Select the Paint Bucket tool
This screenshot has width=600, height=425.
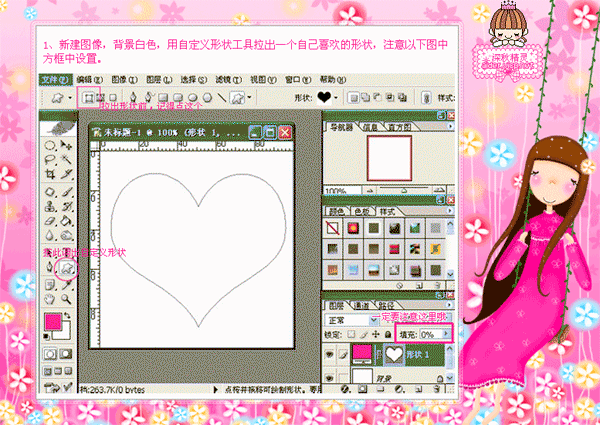[67, 221]
